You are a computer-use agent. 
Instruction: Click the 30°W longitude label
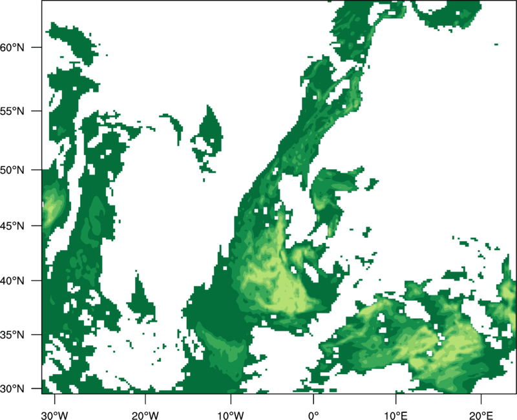point(55,415)
